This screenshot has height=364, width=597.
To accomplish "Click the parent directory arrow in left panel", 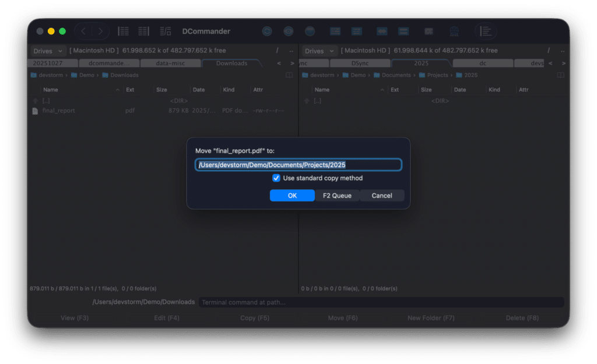I will point(35,100).
